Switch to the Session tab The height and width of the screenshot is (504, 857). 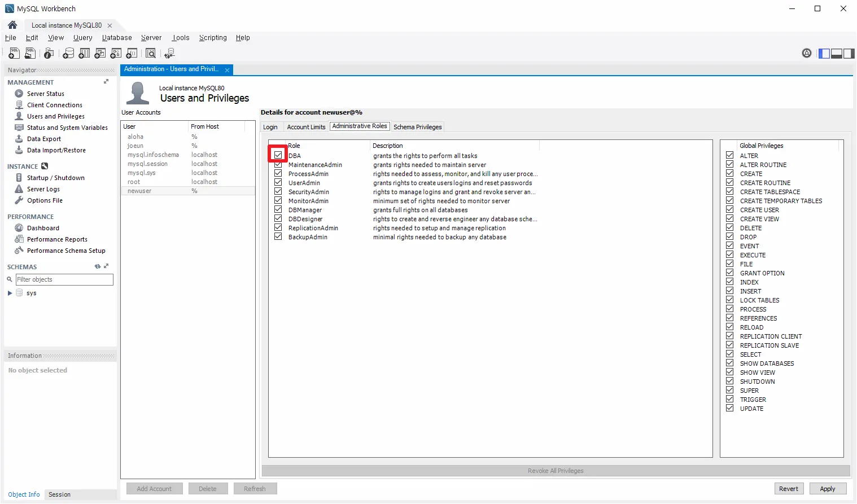59,494
